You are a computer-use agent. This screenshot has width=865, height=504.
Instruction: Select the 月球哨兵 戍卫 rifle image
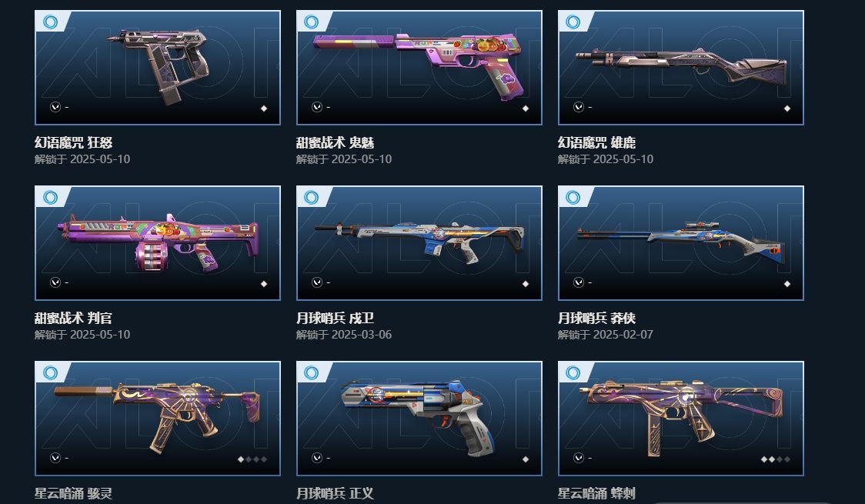[419, 242]
